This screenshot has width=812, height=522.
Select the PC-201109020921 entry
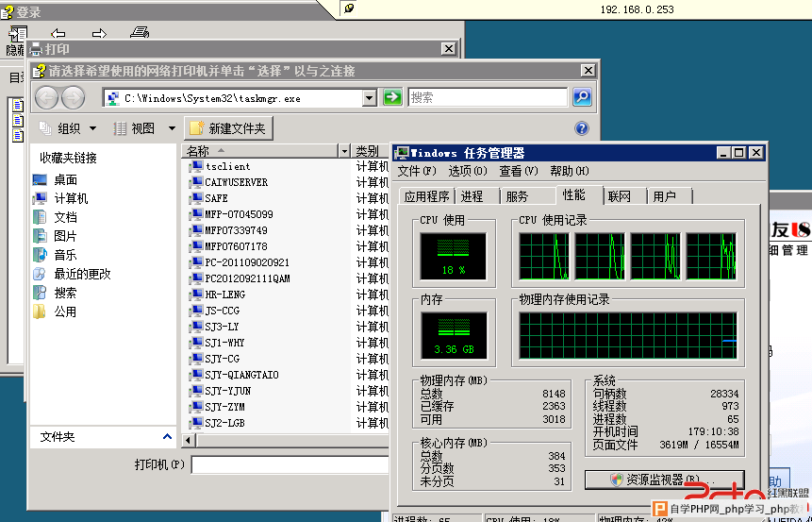[x=240, y=262]
